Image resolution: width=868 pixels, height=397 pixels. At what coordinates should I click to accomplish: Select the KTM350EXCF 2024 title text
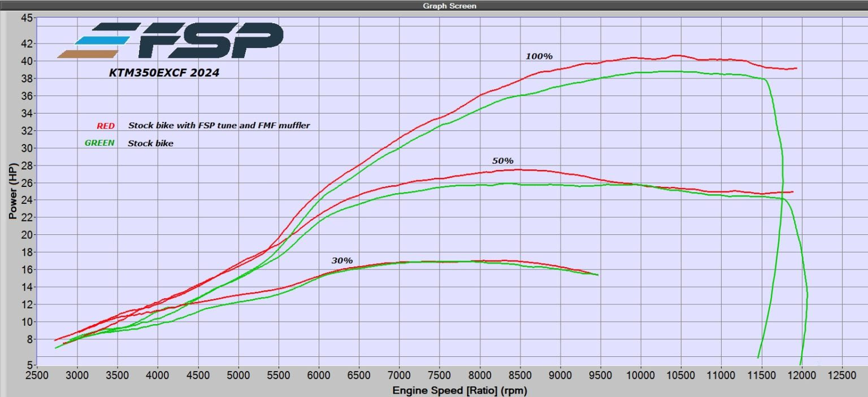(164, 73)
